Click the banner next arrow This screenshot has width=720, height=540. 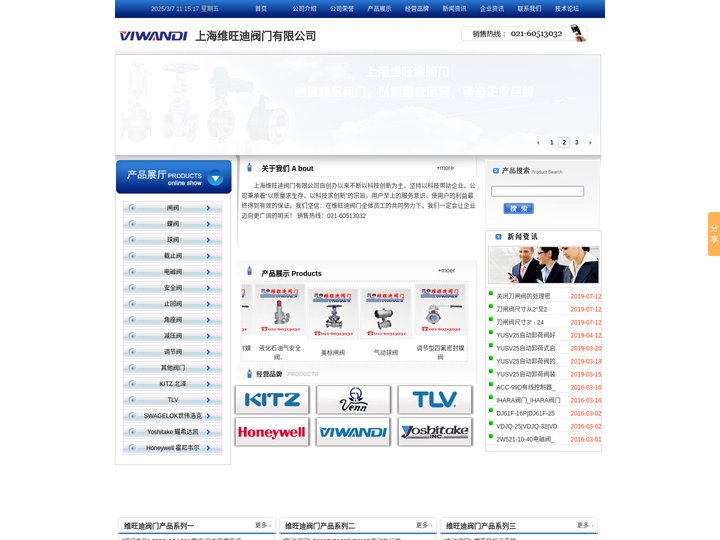tap(590, 142)
